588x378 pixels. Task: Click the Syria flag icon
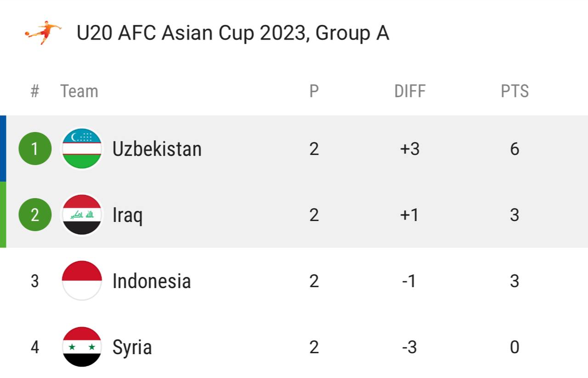click(x=82, y=347)
